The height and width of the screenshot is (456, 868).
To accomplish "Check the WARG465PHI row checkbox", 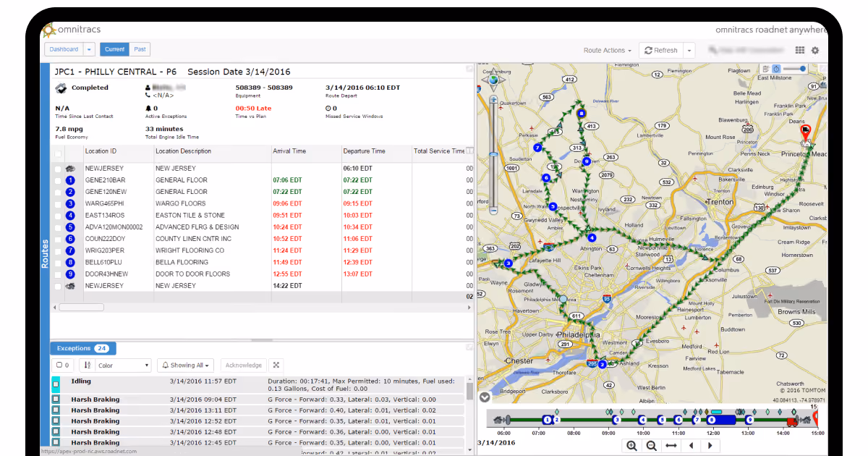I will click(58, 203).
